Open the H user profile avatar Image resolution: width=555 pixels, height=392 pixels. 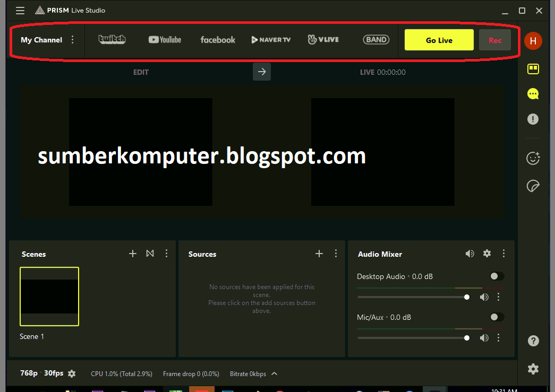[533, 41]
